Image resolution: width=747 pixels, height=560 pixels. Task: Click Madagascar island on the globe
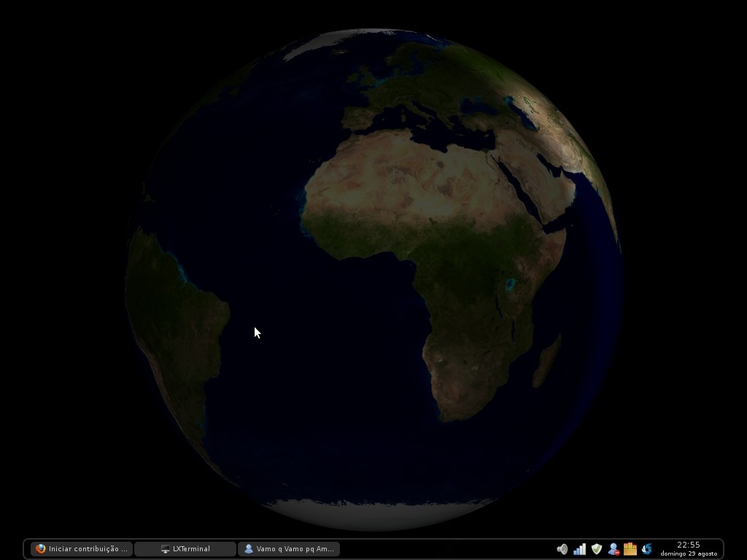(546, 361)
